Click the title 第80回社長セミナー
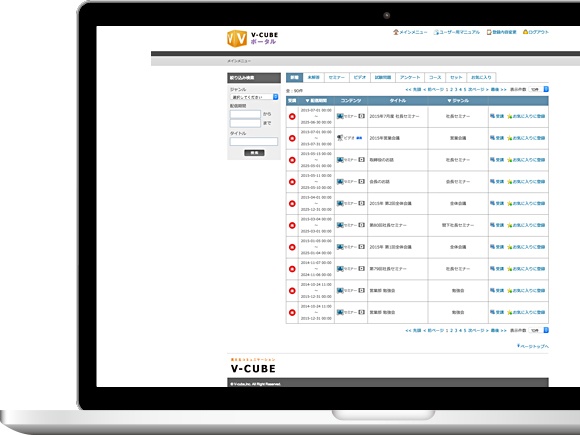The image size is (580, 435). tap(388, 225)
